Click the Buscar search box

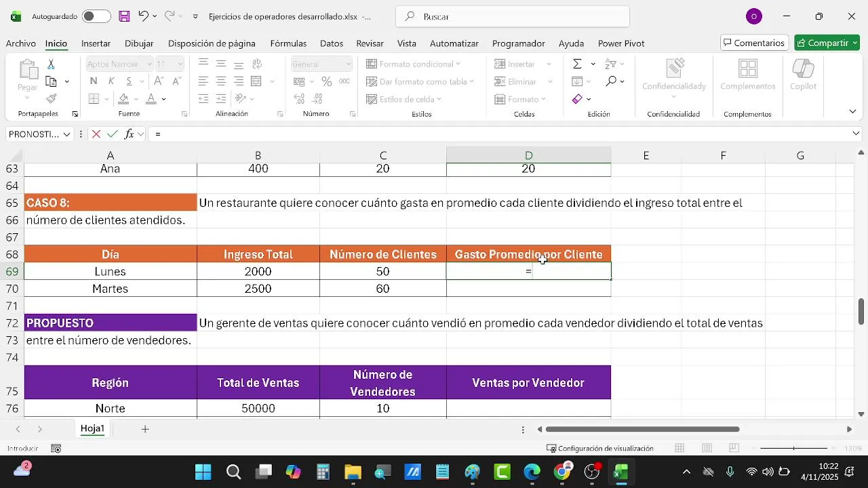click(x=513, y=16)
